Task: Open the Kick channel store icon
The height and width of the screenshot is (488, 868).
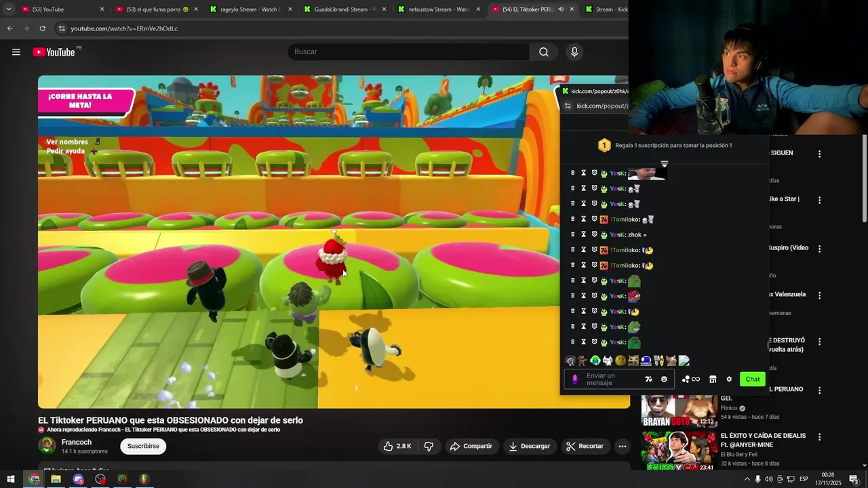Action: [x=713, y=380]
